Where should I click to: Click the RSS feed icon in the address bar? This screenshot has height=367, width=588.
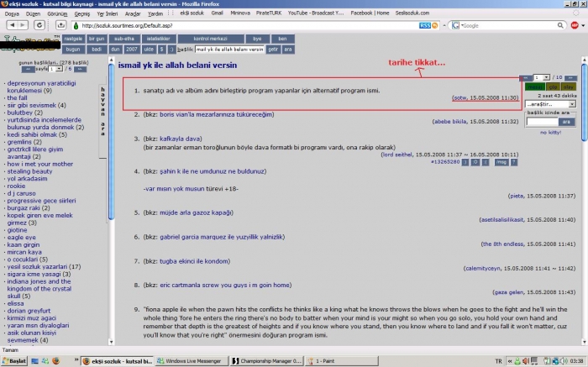pyautogui.click(x=425, y=25)
